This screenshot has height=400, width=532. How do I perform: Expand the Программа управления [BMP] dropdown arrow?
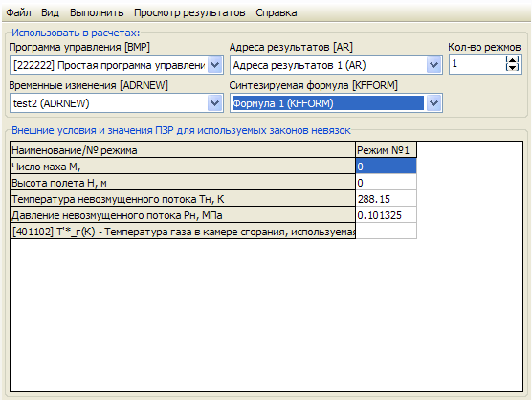tap(215, 65)
